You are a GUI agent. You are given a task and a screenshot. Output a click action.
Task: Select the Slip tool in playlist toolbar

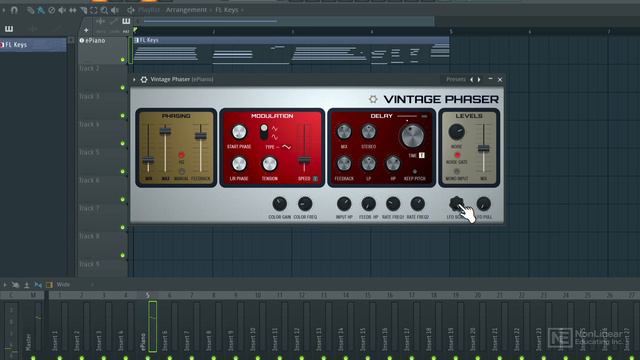tap(73, 10)
